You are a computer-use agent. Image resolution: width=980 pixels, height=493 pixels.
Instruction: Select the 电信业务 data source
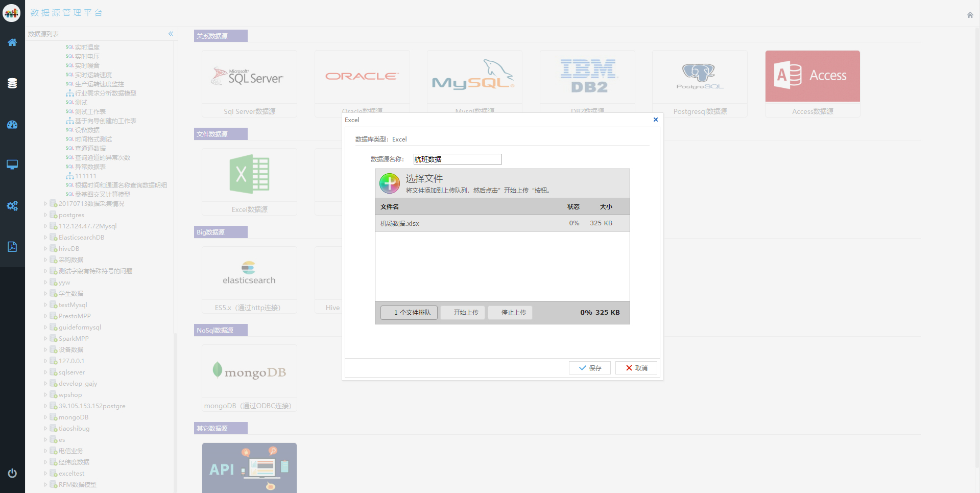tap(70, 451)
